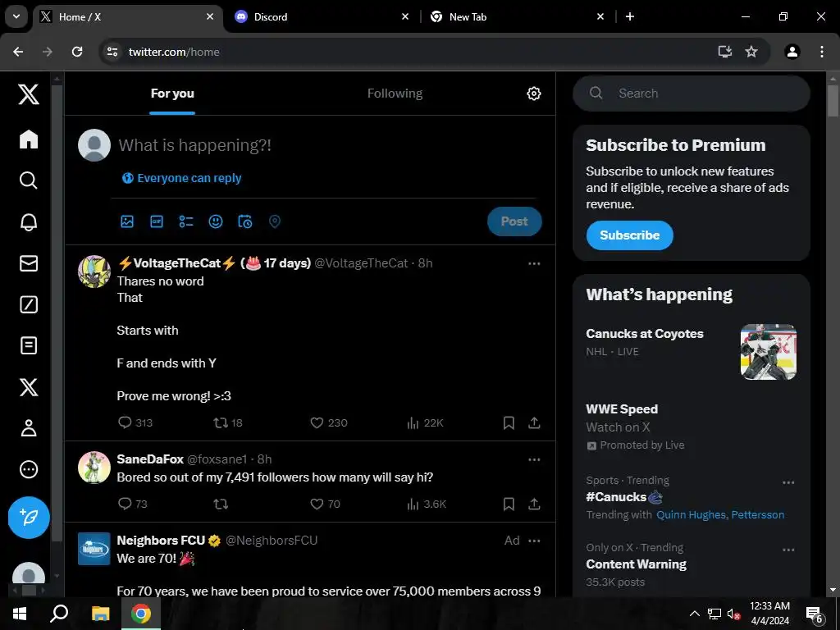840x630 pixels.
Task: Open Canucks at Coyotes live event
Action: click(x=645, y=334)
